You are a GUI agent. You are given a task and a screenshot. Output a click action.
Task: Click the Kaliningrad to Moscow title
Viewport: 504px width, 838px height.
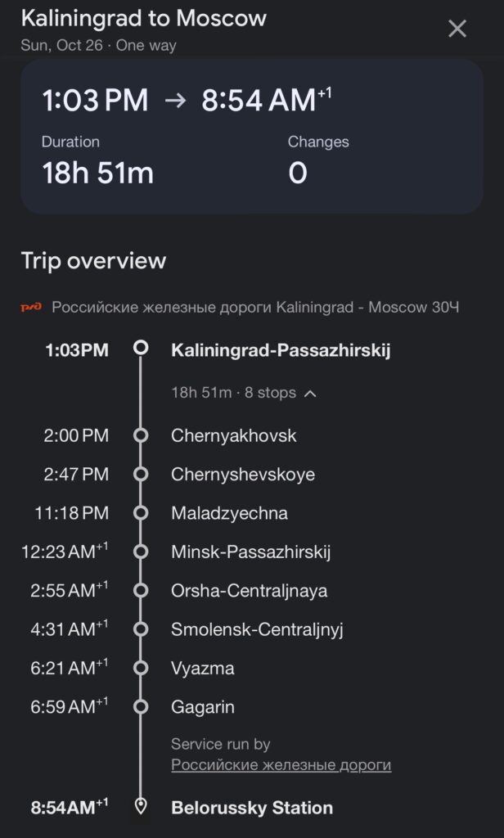[143, 18]
